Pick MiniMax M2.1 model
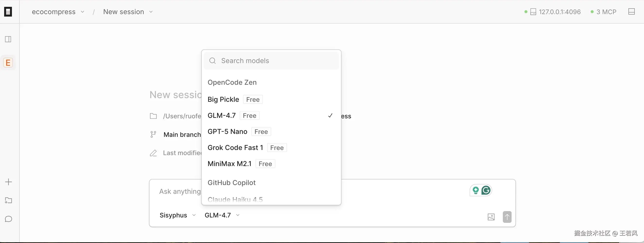The width and height of the screenshot is (644, 243). [x=229, y=164]
